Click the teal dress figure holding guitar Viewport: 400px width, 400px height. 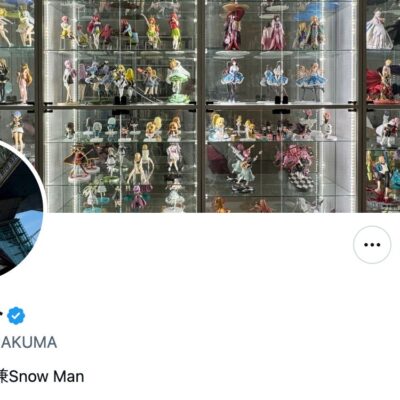(x=242, y=168)
